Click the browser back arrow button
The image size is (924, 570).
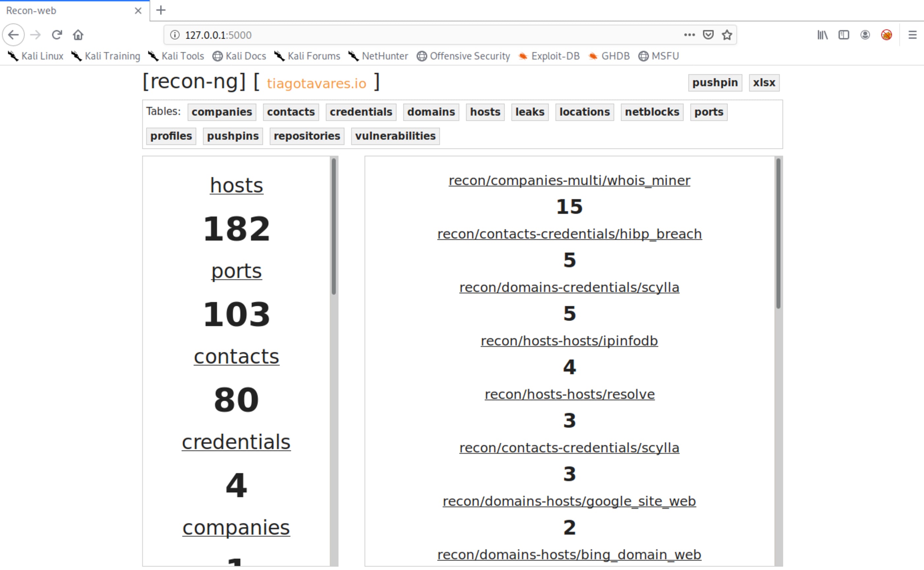13,35
